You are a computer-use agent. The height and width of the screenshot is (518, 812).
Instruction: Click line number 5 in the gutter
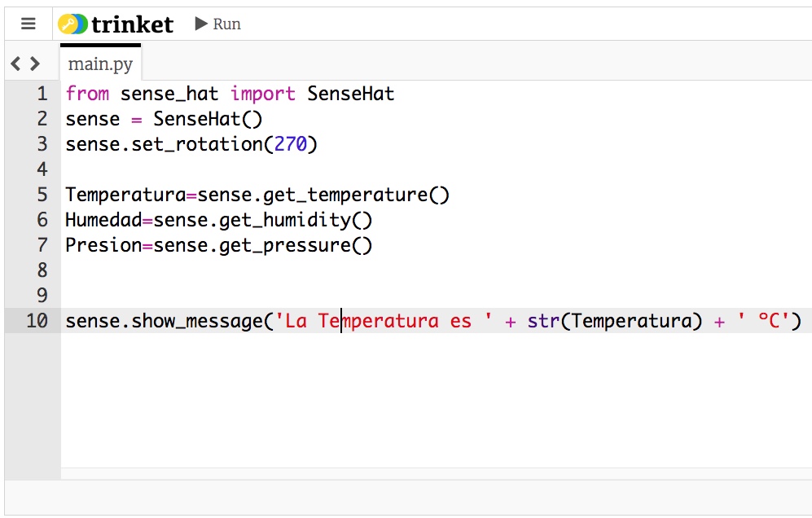point(42,195)
